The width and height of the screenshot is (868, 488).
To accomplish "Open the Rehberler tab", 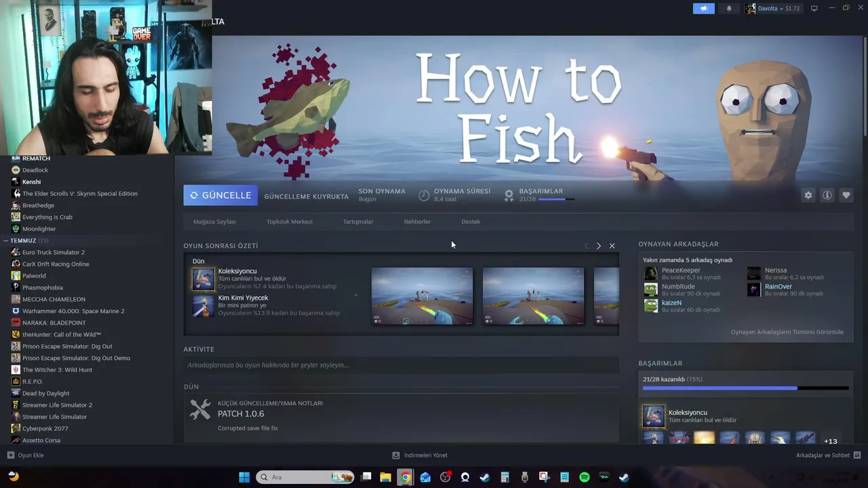I will (417, 222).
